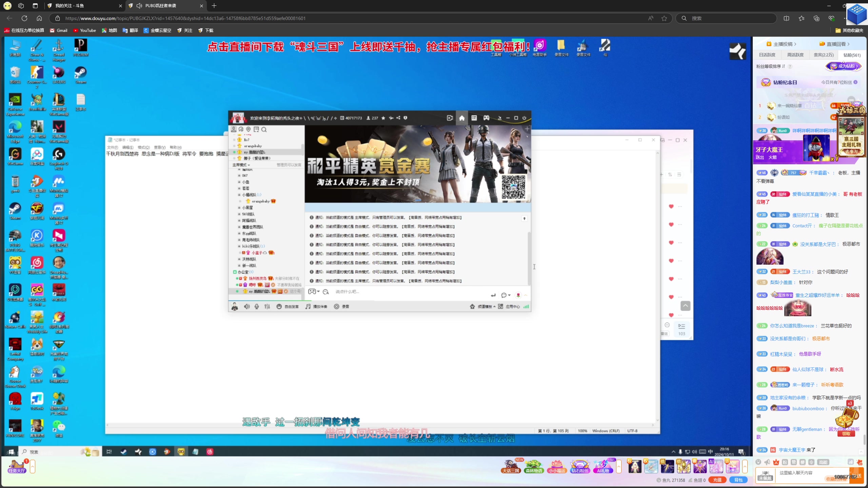The image size is (868, 488).
Task: Open the browser split screen icon
Action: pyautogui.click(x=787, y=18)
